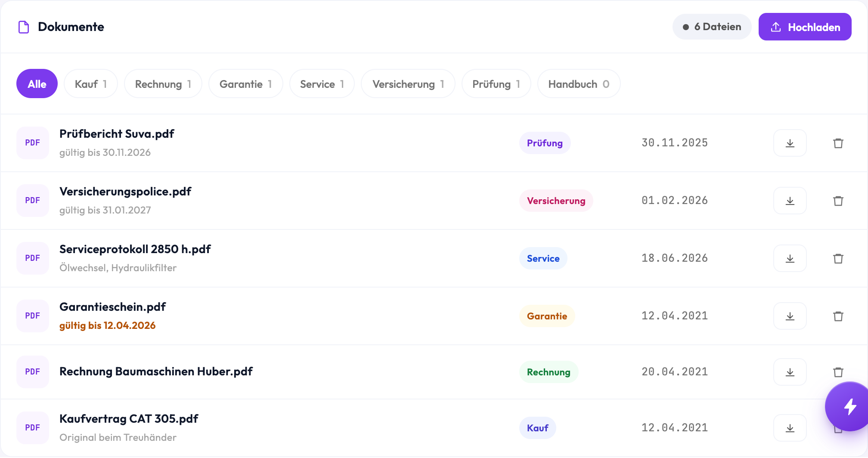Click the Prüfung category tag

tap(545, 143)
